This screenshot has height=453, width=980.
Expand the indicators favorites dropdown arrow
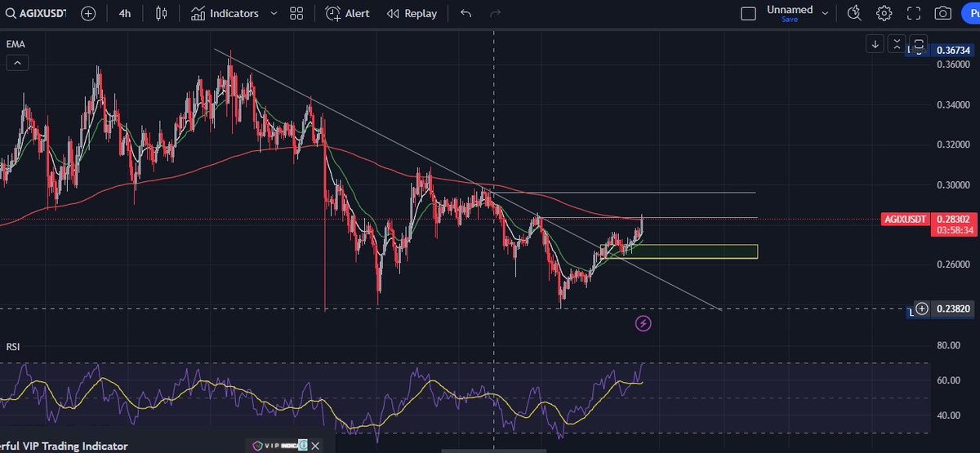pos(274,14)
